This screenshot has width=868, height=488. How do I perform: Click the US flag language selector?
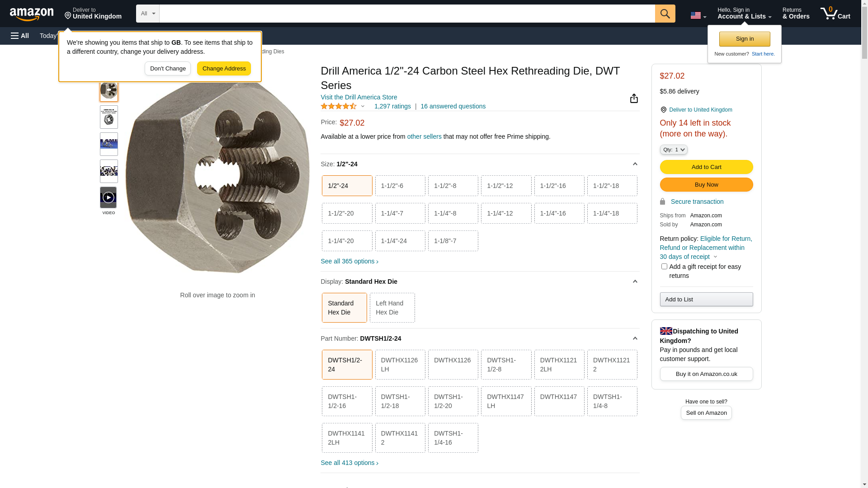pyautogui.click(x=698, y=15)
